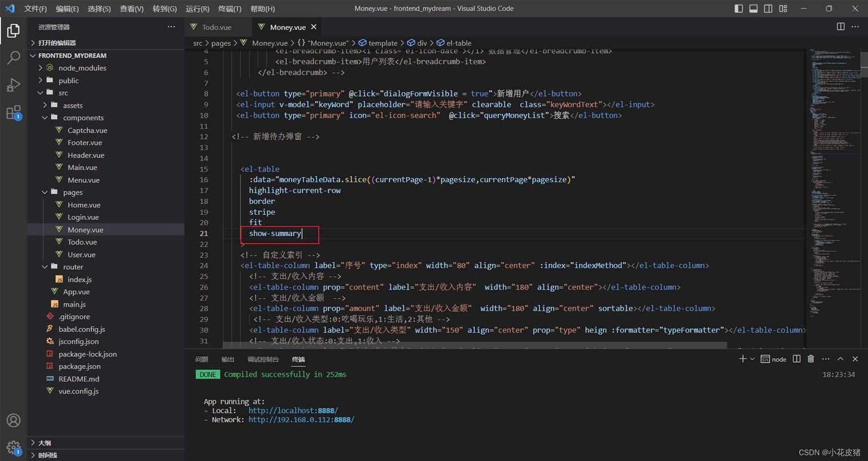Open the Manage gear icon
Image resolution: width=868 pixels, height=461 pixels.
click(x=13, y=447)
